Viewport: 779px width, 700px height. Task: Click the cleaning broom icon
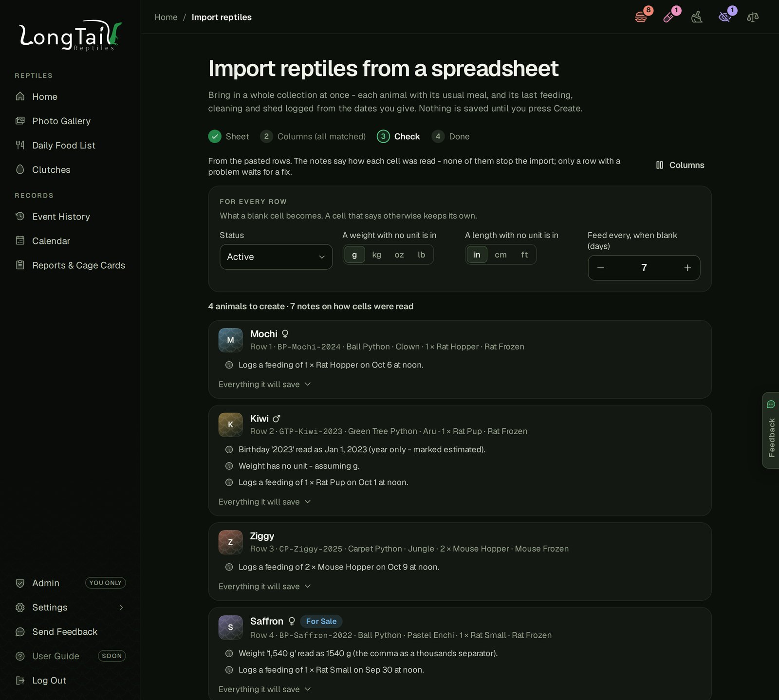[697, 17]
